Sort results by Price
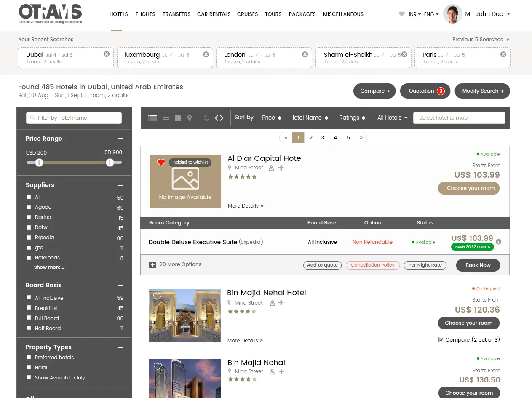The width and height of the screenshot is (532, 398). (271, 118)
